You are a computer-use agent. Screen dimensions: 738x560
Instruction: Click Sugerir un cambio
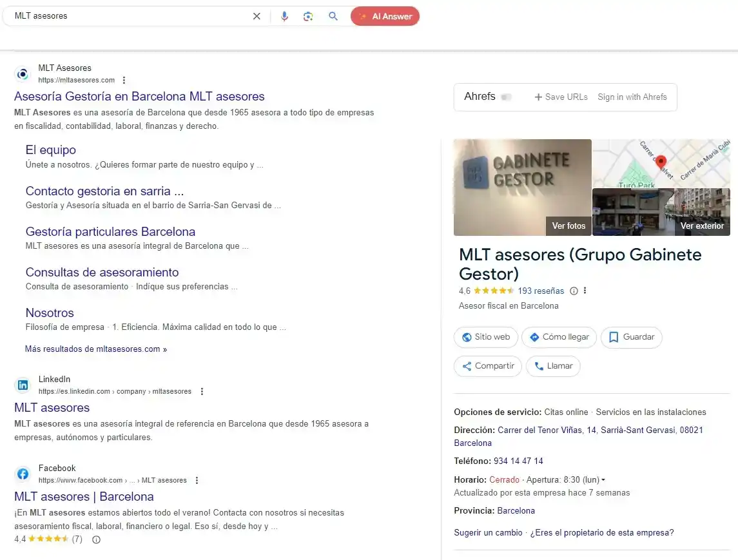488,533
